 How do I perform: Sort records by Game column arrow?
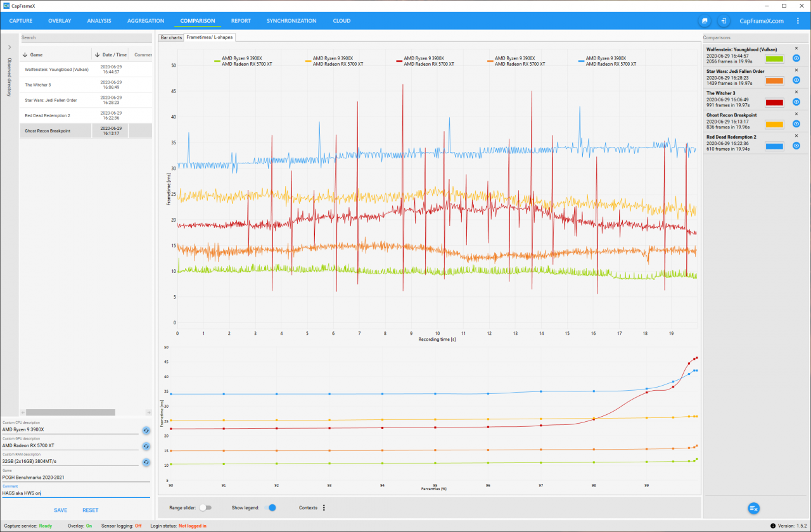[x=25, y=55]
